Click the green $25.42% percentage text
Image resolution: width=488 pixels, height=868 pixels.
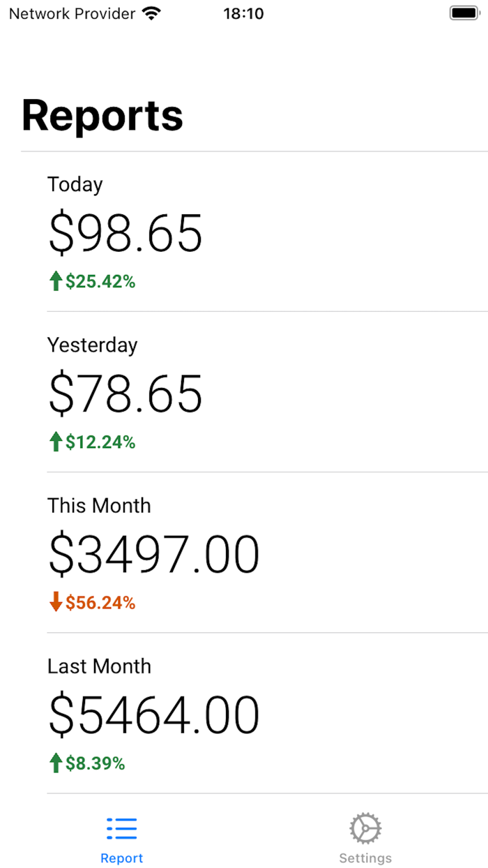[100, 281]
